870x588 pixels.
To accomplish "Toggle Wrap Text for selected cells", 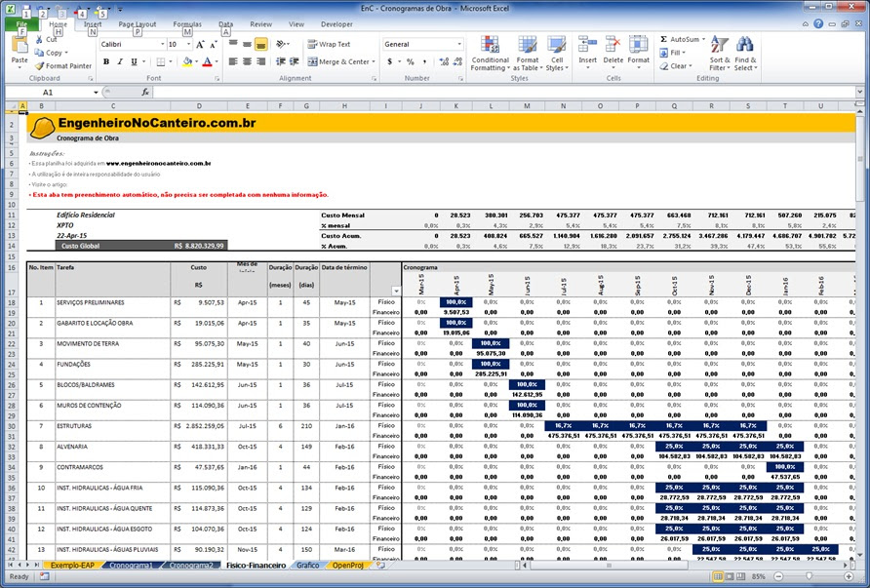I will [x=329, y=44].
